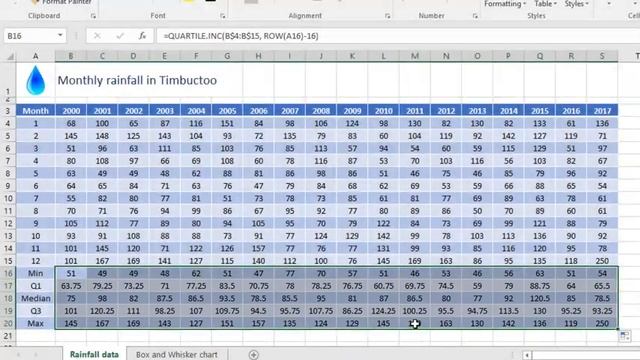Switch to the Rainfall data sheet tab
The width and height of the screenshot is (640, 360).
[x=94, y=354]
